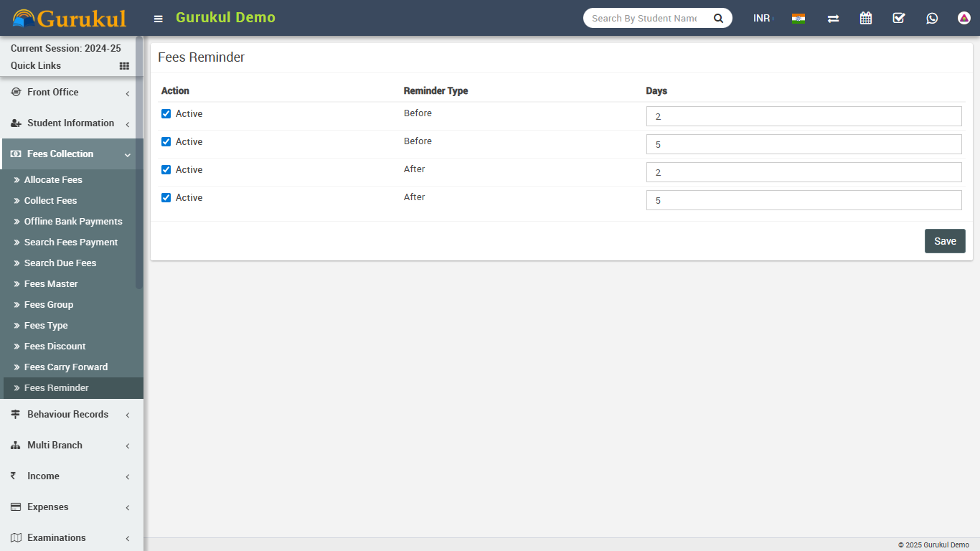The width and height of the screenshot is (980, 551).
Task: Click the Save button
Action: pos(944,241)
